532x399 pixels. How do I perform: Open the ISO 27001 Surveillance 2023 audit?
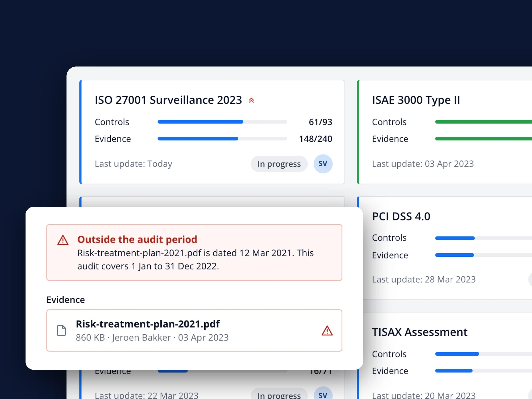tap(168, 100)
